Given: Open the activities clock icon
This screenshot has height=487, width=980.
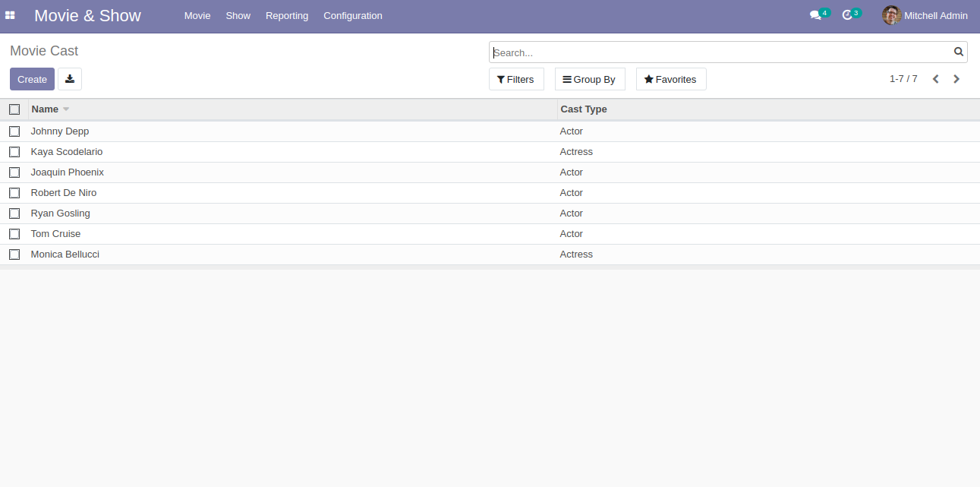Looking at the screenshot, I should [847, 15].
